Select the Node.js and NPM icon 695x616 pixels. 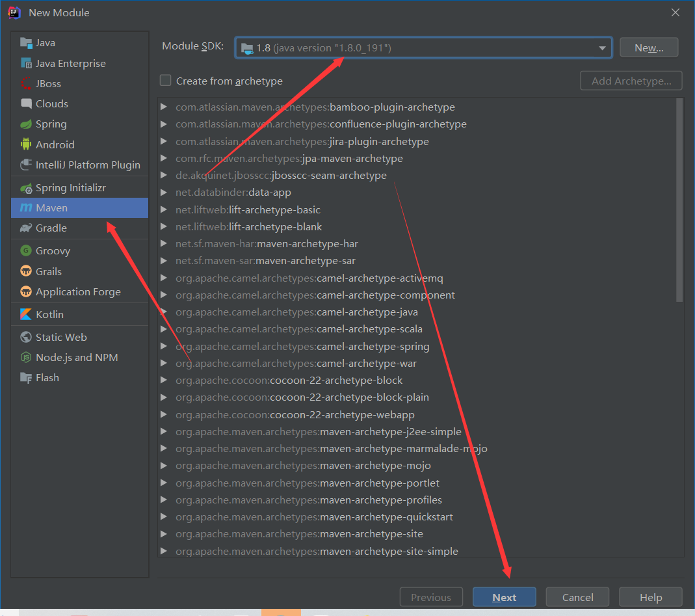tap(26, 357)
